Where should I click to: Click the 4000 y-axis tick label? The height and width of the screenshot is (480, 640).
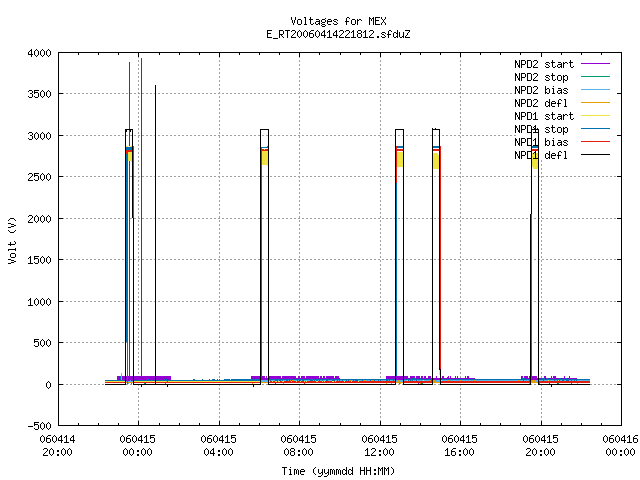tap(39, 53)
